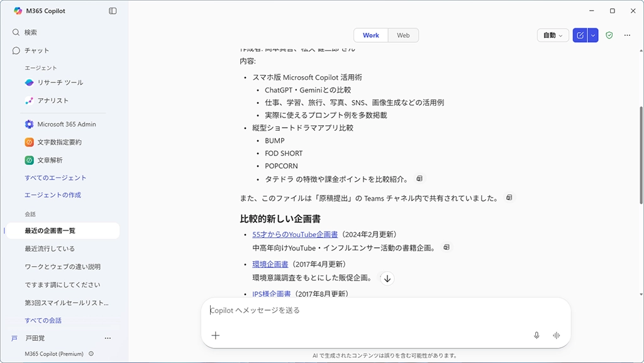Image resolution: width=644 pixels, height=363 pixels.
Task: Open the 戸田覚 account entry
Action: pos(35,338)
